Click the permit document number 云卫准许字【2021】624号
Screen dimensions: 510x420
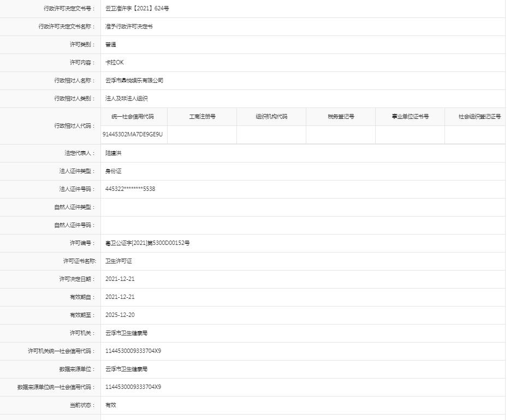point(137,9)
